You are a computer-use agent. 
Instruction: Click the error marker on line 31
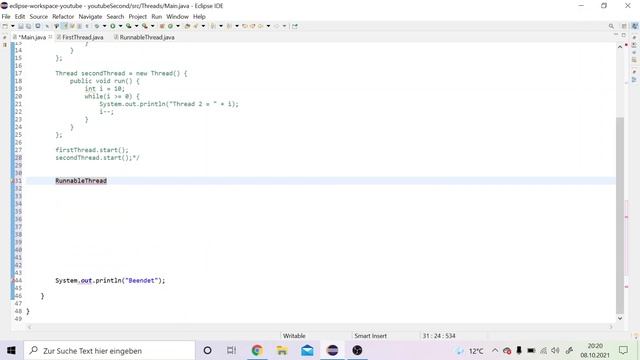[x=13, y=181]
